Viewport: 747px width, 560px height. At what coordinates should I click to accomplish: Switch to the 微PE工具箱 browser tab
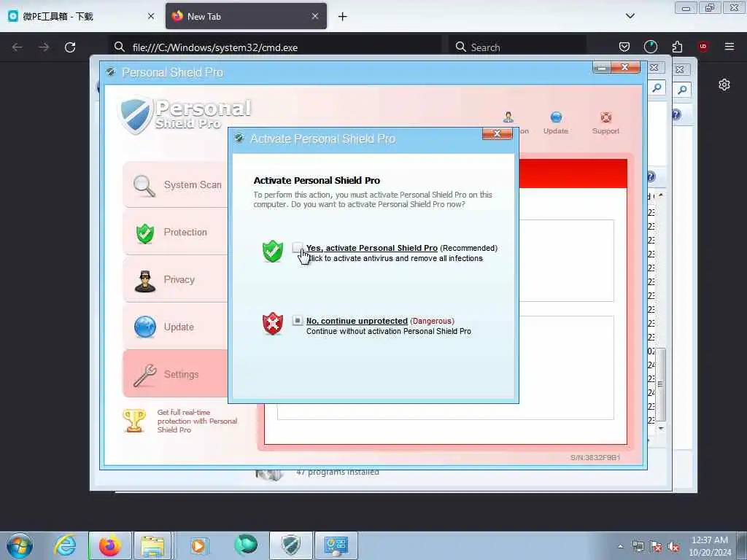point(82,16)
